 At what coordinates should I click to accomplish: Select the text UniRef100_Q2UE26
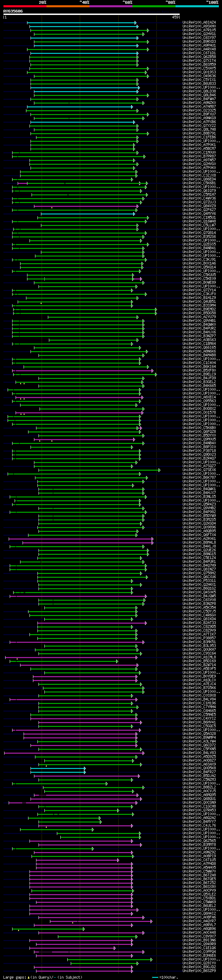coord(199,550)
